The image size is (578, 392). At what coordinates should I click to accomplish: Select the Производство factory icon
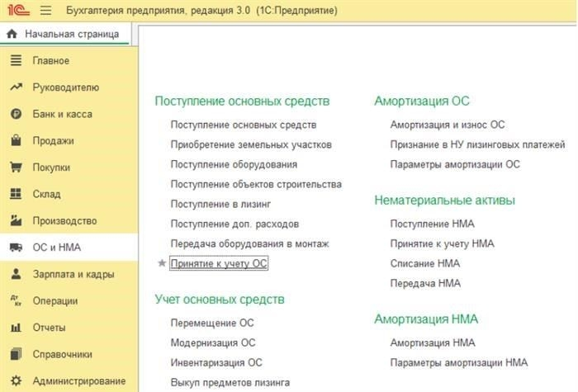click(x=15, y=221)
